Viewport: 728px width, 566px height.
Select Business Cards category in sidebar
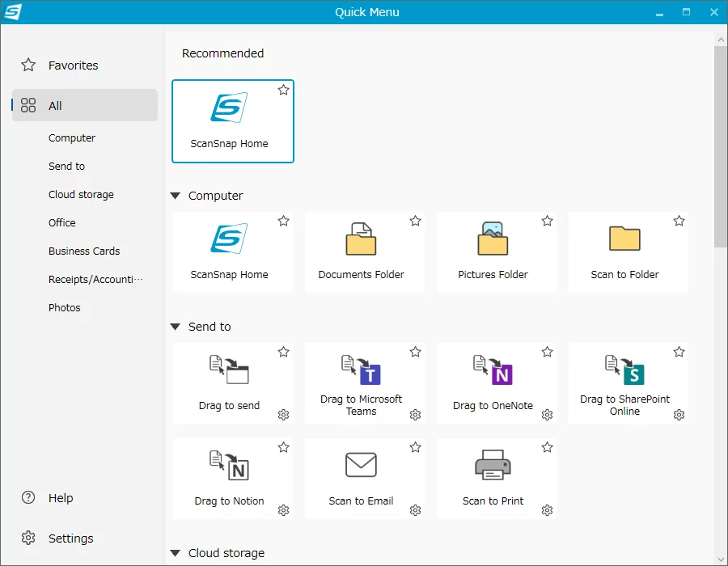(x=84, y=251)
